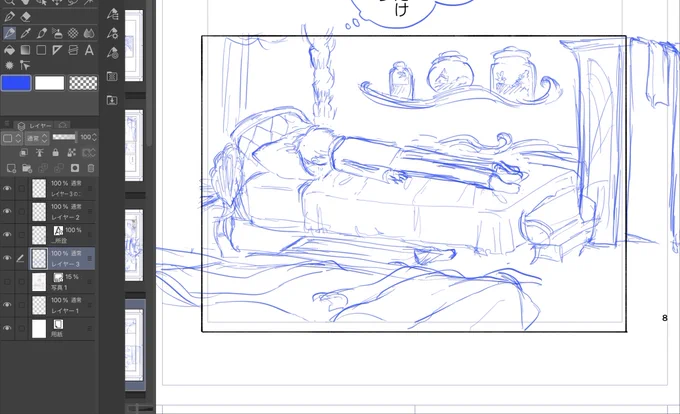Select the Fill bucket tool
The height and width of the screenshot is (414, 680).
(9, 50)
